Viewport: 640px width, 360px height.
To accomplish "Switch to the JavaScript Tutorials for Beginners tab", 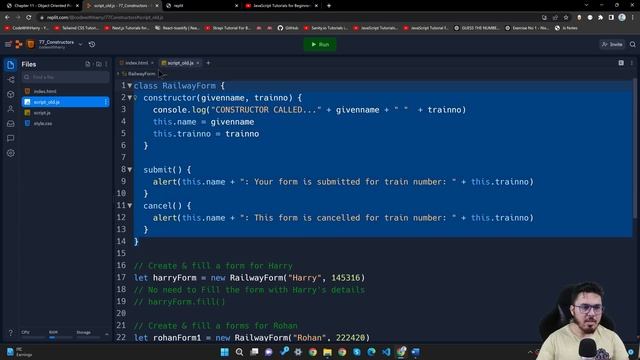I will 282,6.
